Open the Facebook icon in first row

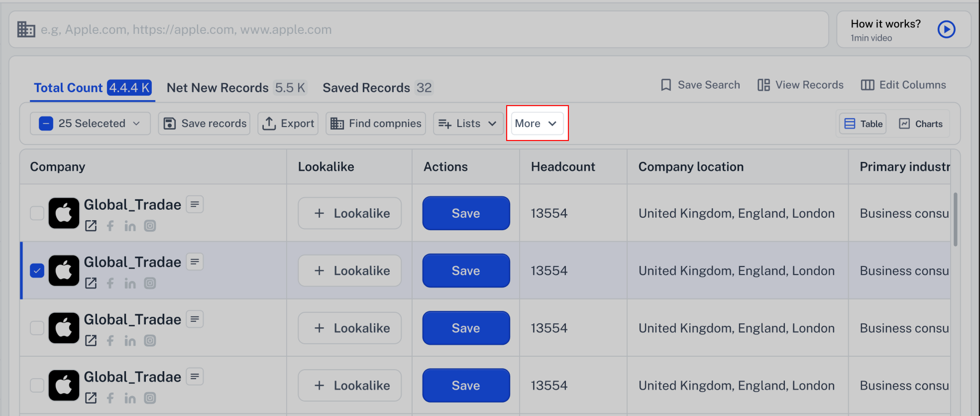[x=110, y=225]
